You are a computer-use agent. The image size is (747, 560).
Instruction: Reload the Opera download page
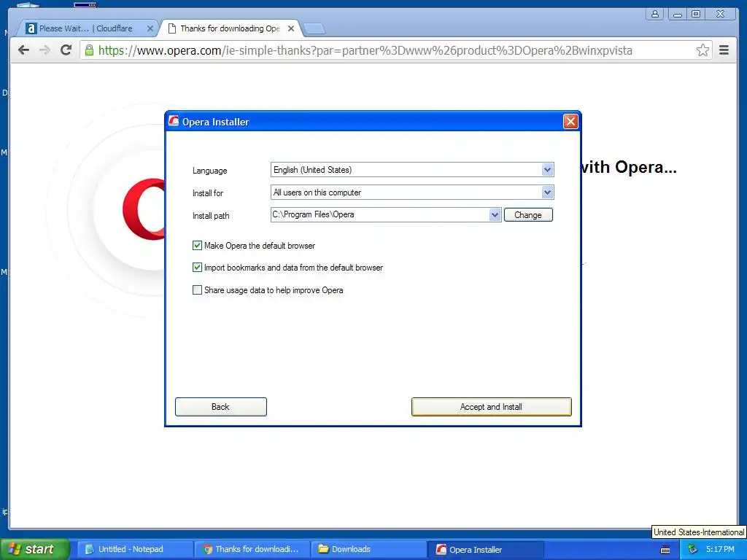pyautogui.click(x=66, y=50)
